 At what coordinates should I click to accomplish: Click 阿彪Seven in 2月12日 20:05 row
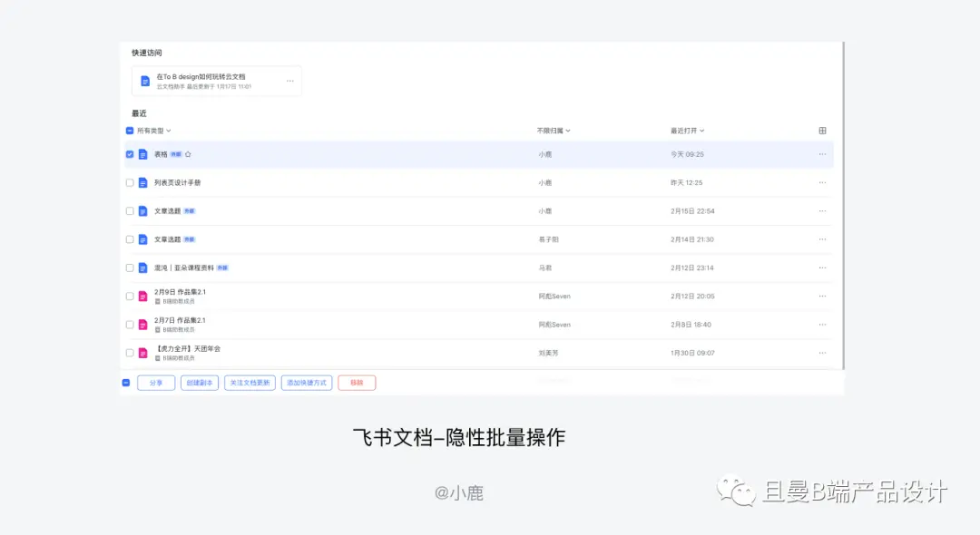click(x=554, y=297)
